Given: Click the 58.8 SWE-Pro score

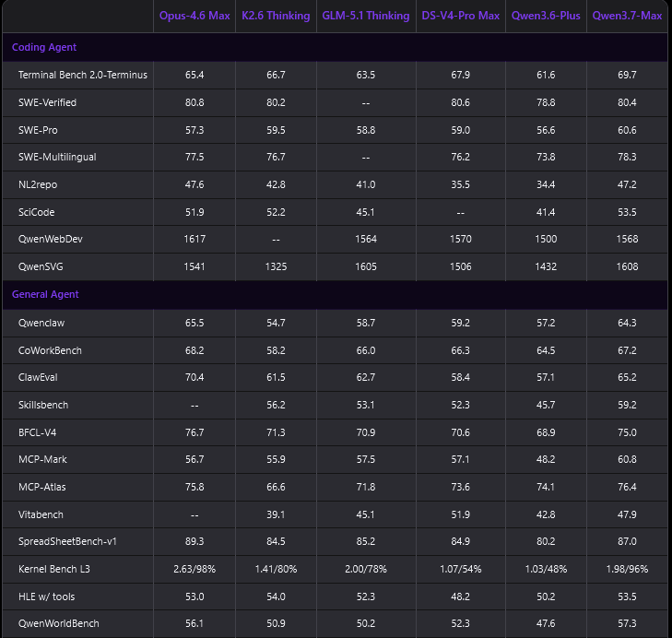Looking at the screenshot, I should (x=366, y=130).
